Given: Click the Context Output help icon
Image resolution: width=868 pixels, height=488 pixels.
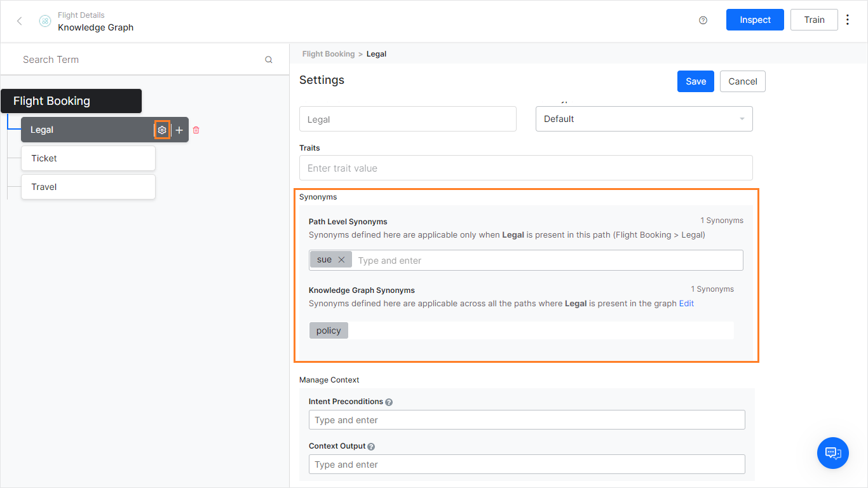Looking at the screenshot, I should click(x=372, y=446).
